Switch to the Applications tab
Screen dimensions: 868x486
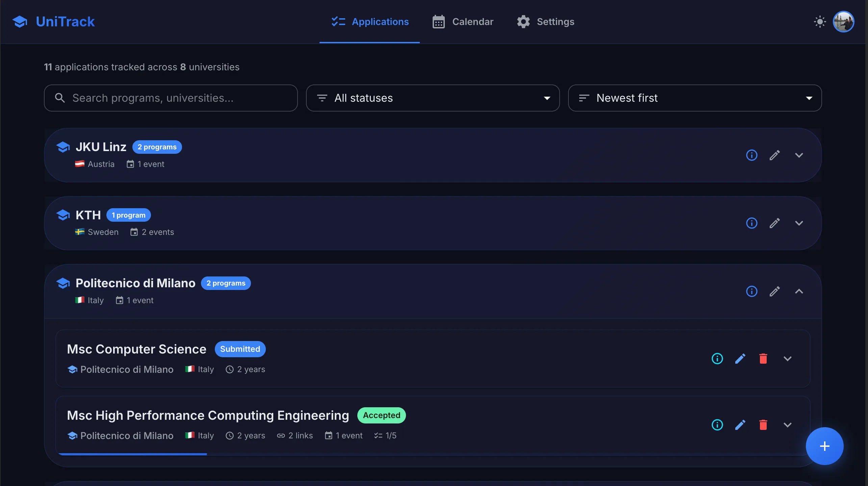coord(369,22)
